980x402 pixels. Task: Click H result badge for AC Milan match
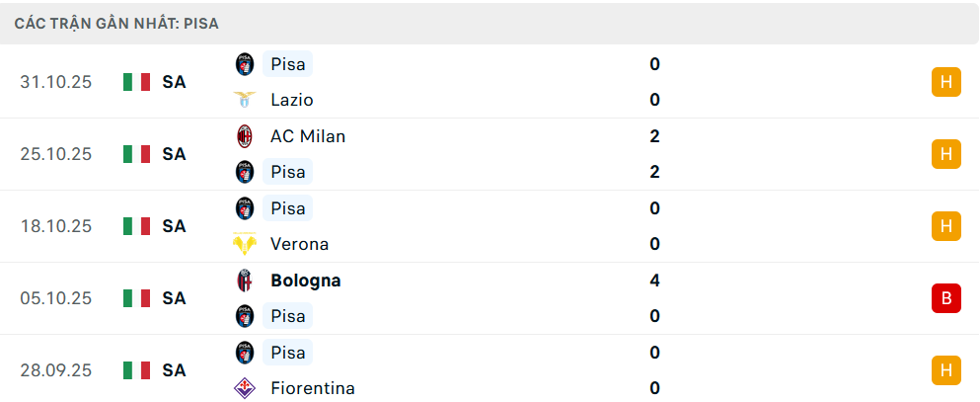pos(945,154)
